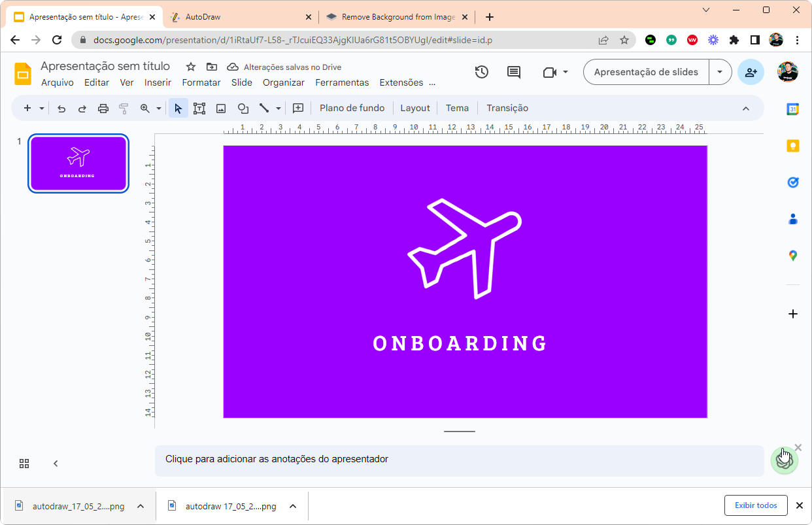Image resolution: width=812 pixels, height=525 pixels.
Task: Open the move to folder icon
Action: 211,67
